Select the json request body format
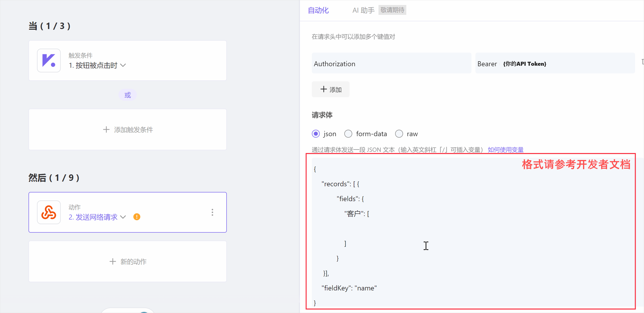The image size is (644, 313). click(x=316, y=134)
